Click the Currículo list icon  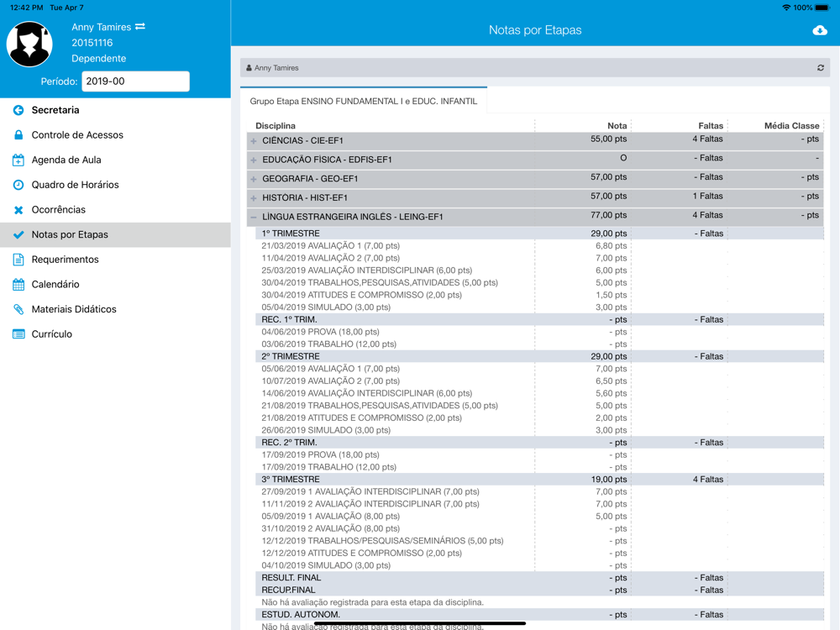[x=18, y=333]
